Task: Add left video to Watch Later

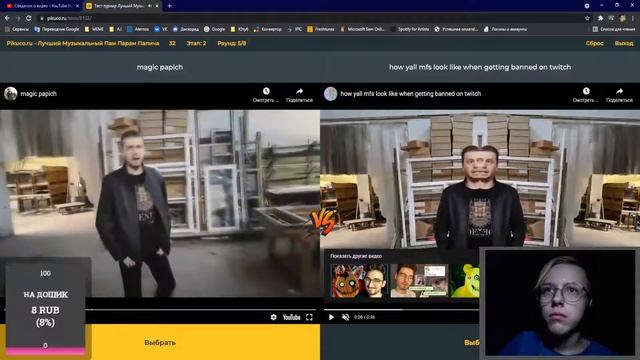Action: tap(266, 95)
